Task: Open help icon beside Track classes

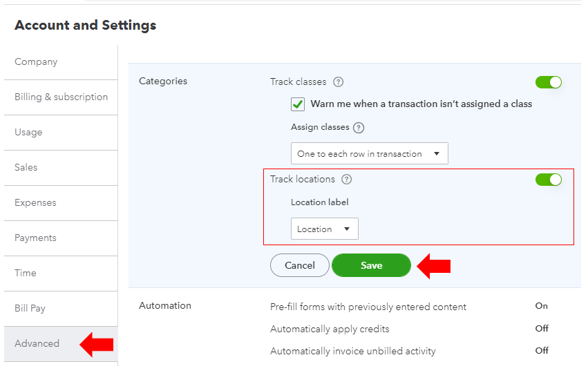Action: pyautogui.click(x=339, y=82)
